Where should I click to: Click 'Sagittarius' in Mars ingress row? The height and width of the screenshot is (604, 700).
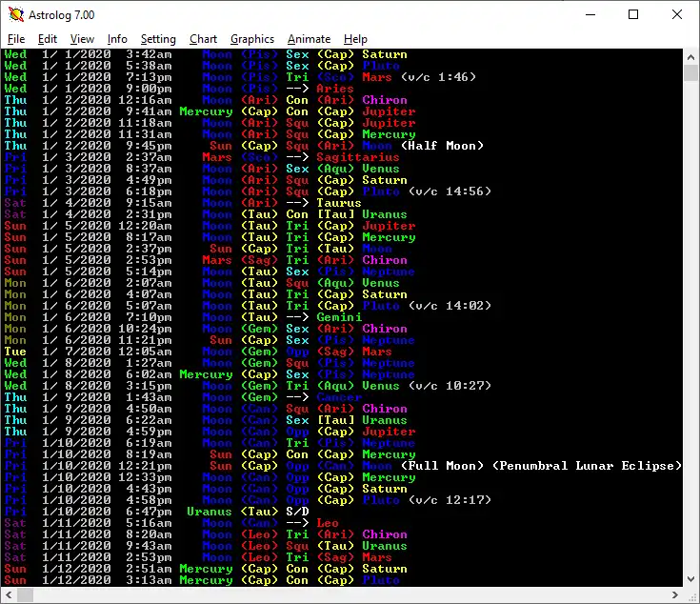(358, 157)
